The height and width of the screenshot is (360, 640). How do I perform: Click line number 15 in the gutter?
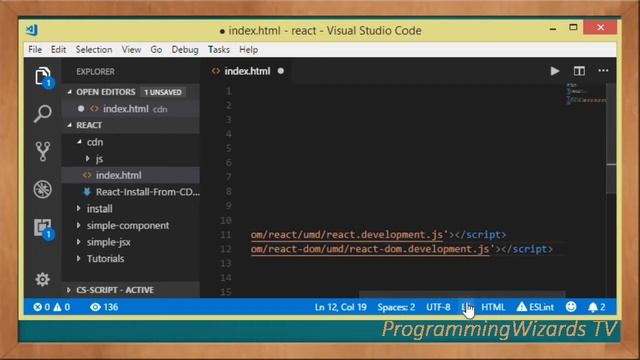pyautogui.click(x=226, y=292)
